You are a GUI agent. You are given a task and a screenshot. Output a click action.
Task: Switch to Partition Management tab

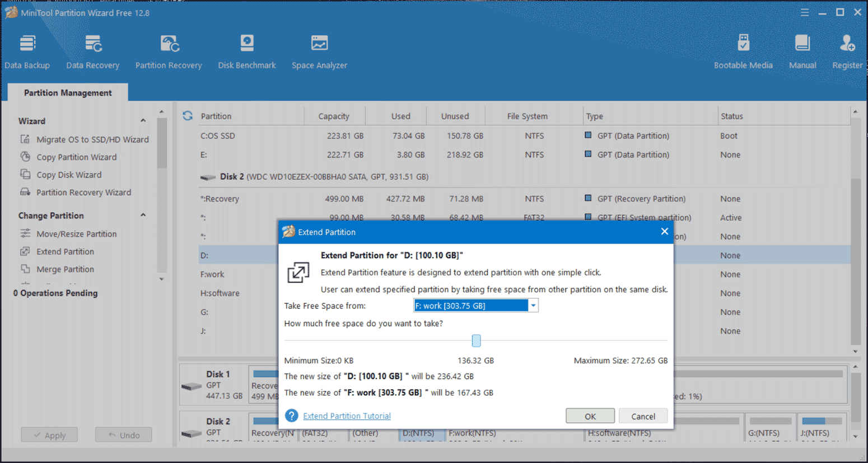click(x=68, y=93)
